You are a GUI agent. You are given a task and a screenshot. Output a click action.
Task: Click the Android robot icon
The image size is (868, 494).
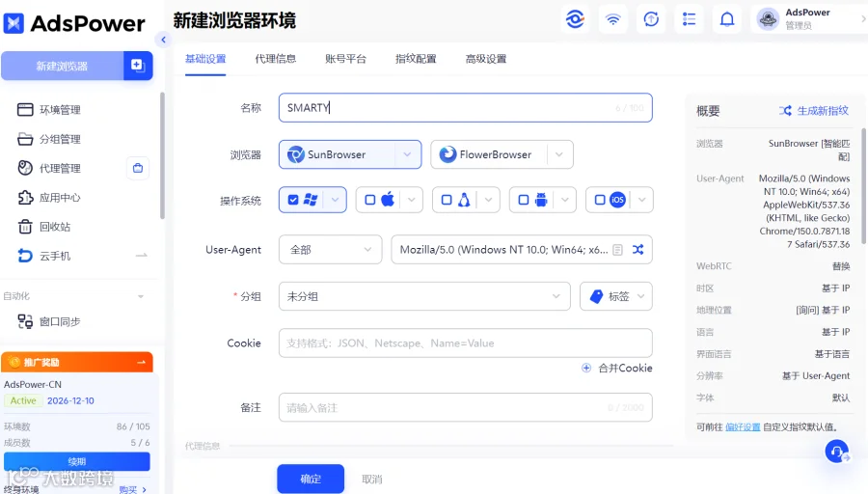[541, 200]
